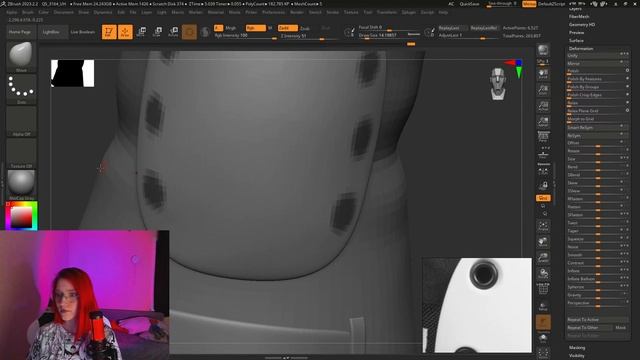Click Repeat To Active button
The height and width of the screenshot is (360, 640).
click(x=598, y=320)
